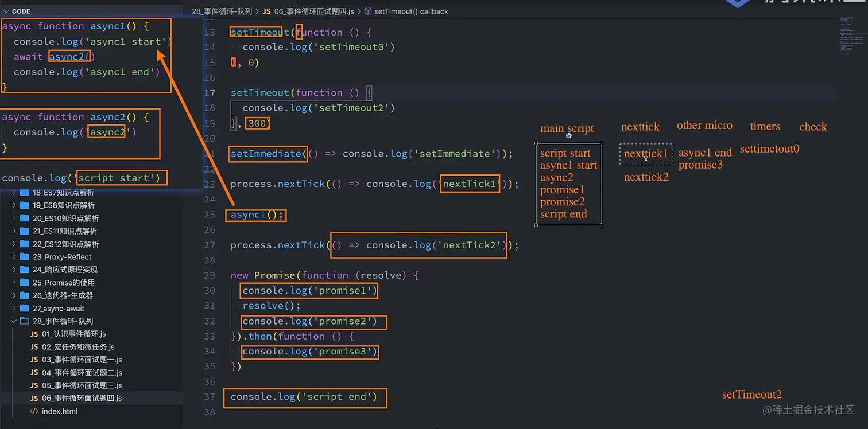This screenshot has height=429, width=868.
Task: Click the folder icon of 19_ES8知识点解析
Action: [x=24, y=205]
